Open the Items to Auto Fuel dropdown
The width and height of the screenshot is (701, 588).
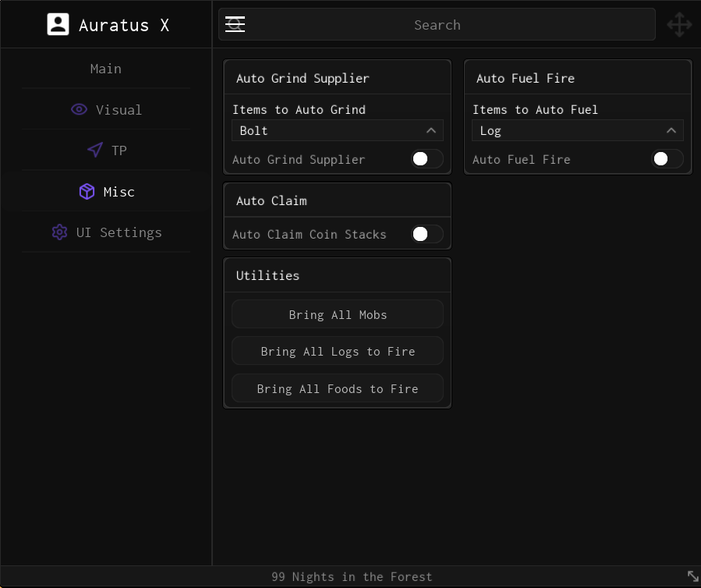click(577, 131)
